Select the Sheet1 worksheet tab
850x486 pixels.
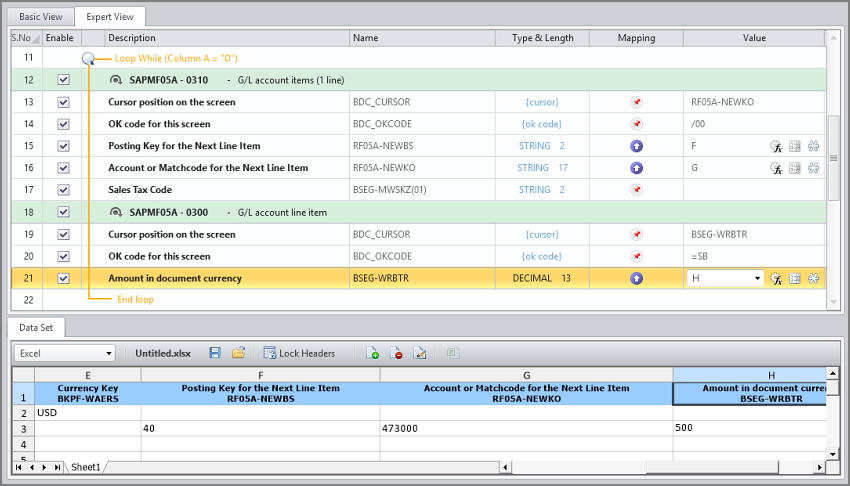[85, 467]
